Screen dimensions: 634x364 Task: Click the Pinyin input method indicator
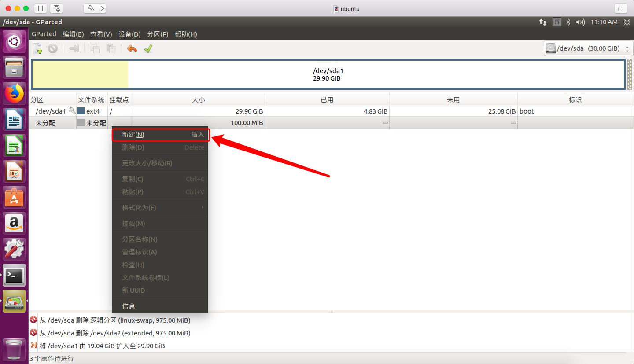(x=557, y=22)
